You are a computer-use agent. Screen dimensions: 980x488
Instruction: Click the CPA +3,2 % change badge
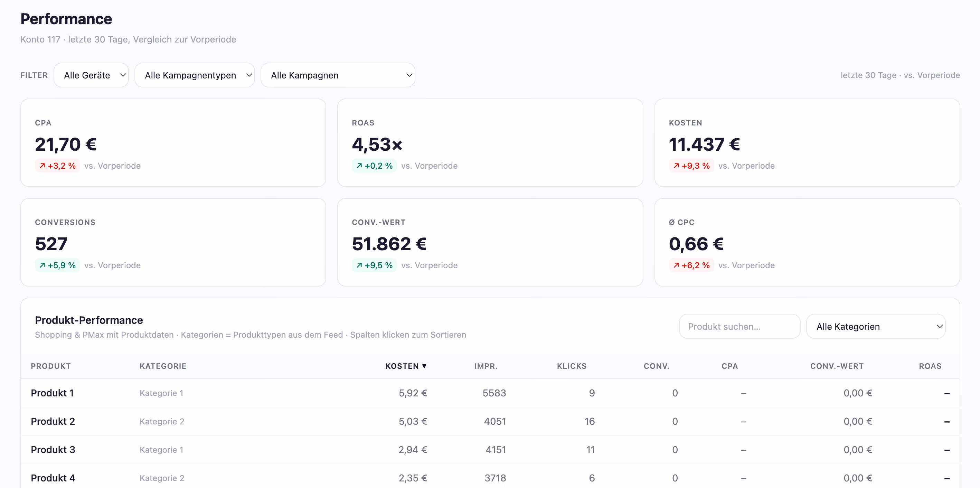[57, 166]
